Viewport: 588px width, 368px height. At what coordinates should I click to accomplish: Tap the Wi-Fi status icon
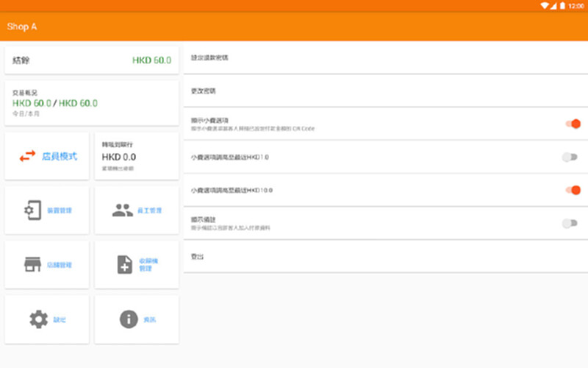coord(545,6)
